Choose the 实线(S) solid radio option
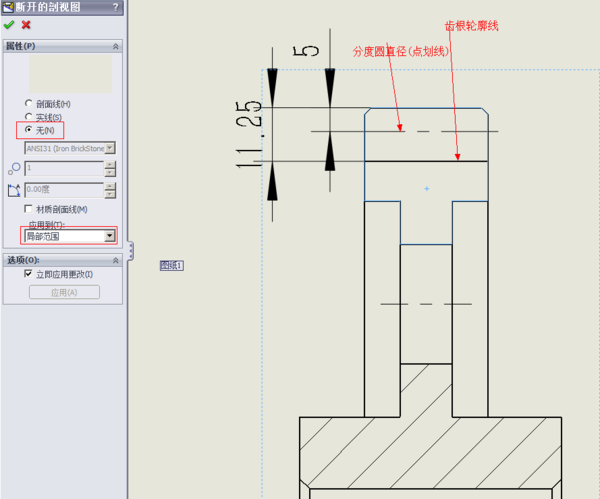 coord(28,116)
